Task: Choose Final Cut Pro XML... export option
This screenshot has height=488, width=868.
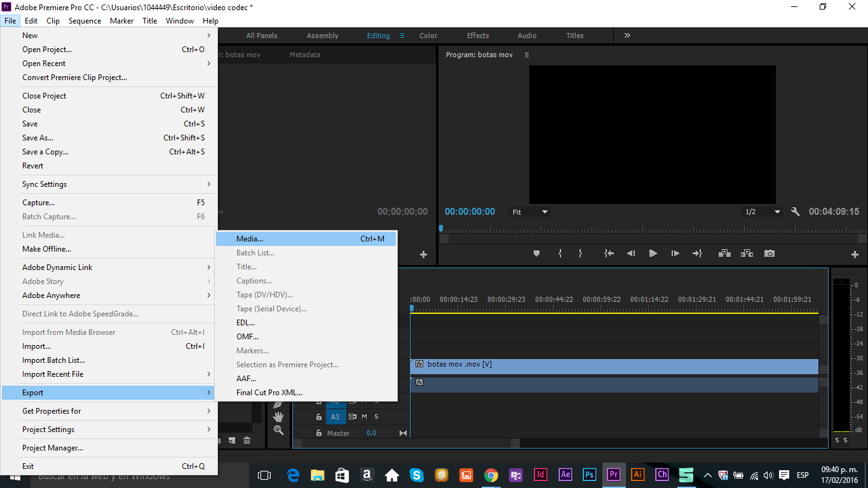Action: [306, 393]
